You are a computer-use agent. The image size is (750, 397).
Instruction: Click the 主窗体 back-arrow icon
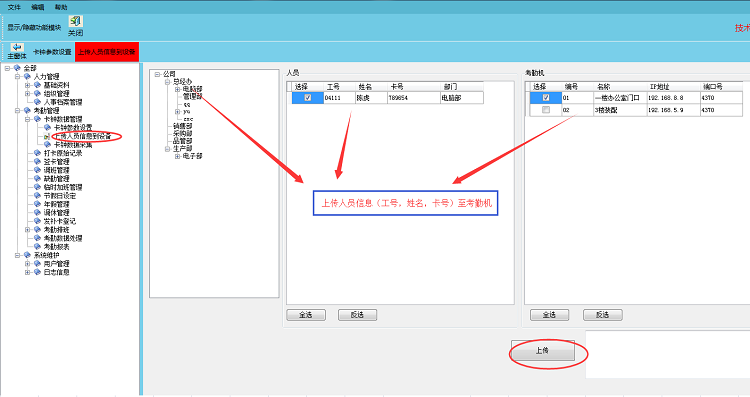[17, 47]
